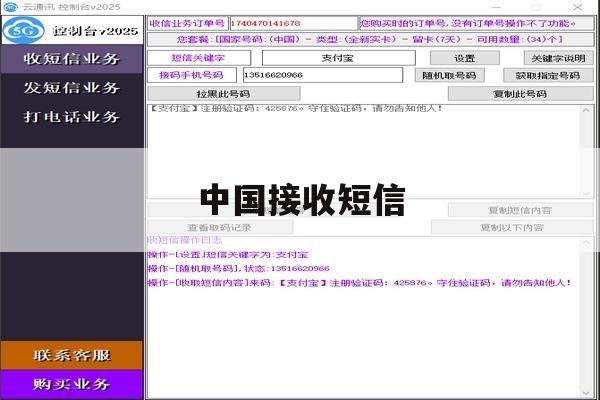
Task: Click SMS box scrollbar down arrow
Action: (586, 193)
